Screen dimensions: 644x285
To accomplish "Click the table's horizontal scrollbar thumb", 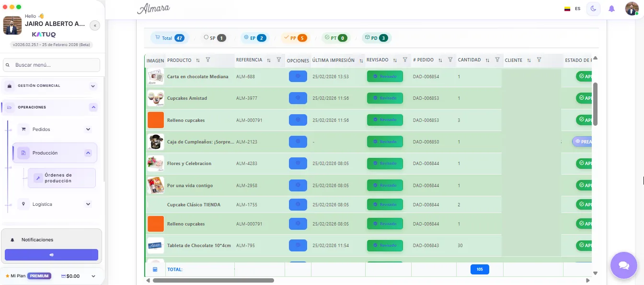I will point(213,280).
